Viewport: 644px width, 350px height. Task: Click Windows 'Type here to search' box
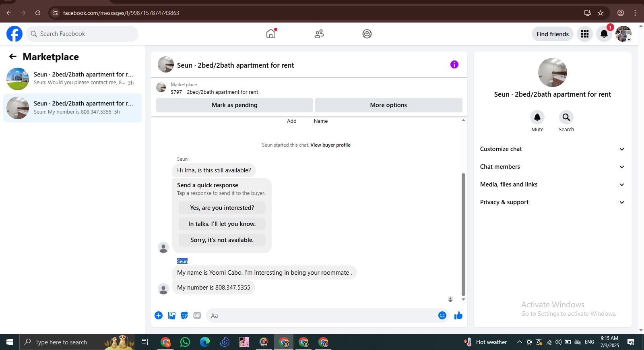click(x=77, y=342)
